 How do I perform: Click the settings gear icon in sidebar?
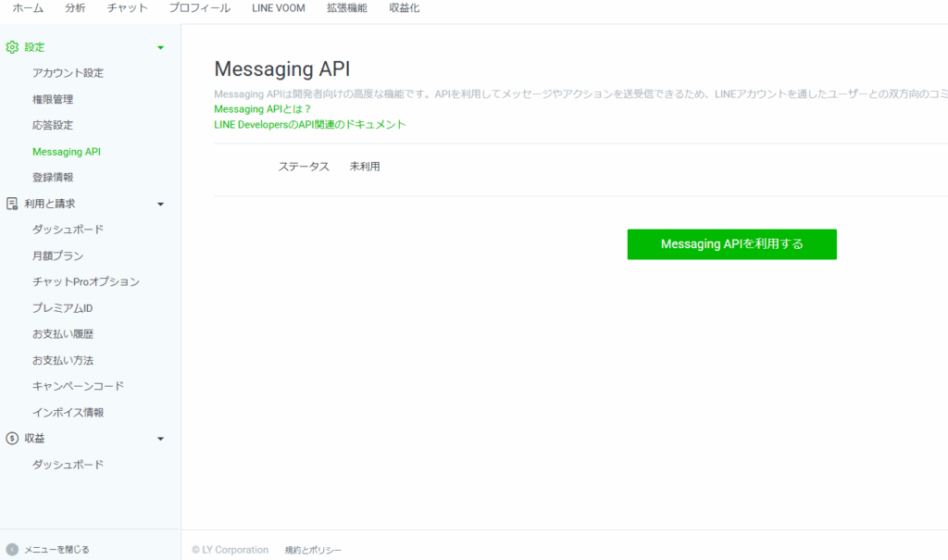(x=12, y=47)
